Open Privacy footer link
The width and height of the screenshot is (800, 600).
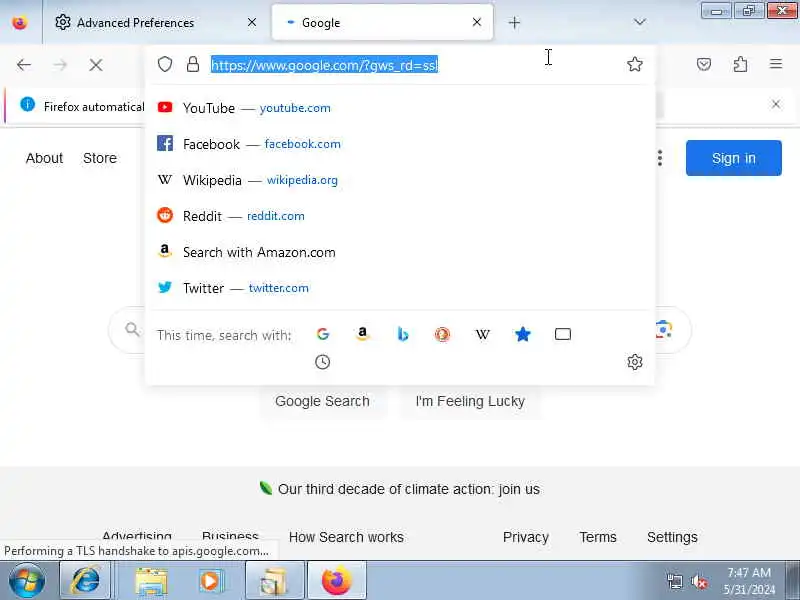(x=526, y=537)
